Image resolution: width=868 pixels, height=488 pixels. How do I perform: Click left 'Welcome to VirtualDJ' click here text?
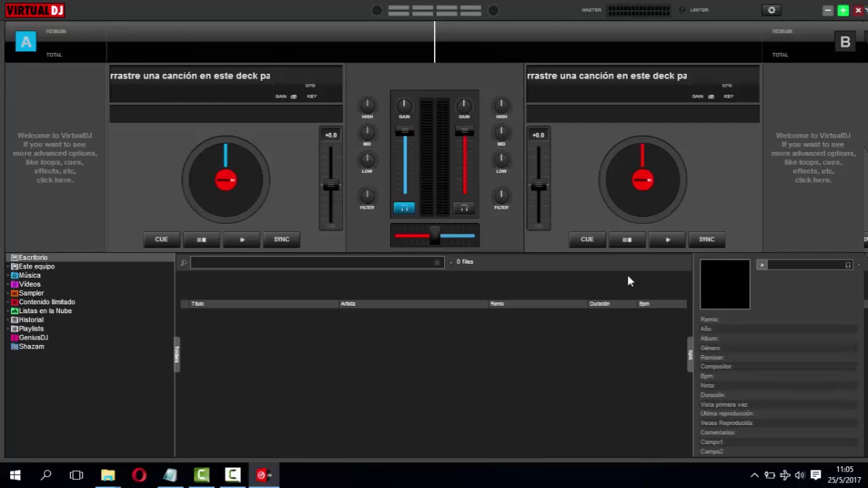click(x=54, y=180)
